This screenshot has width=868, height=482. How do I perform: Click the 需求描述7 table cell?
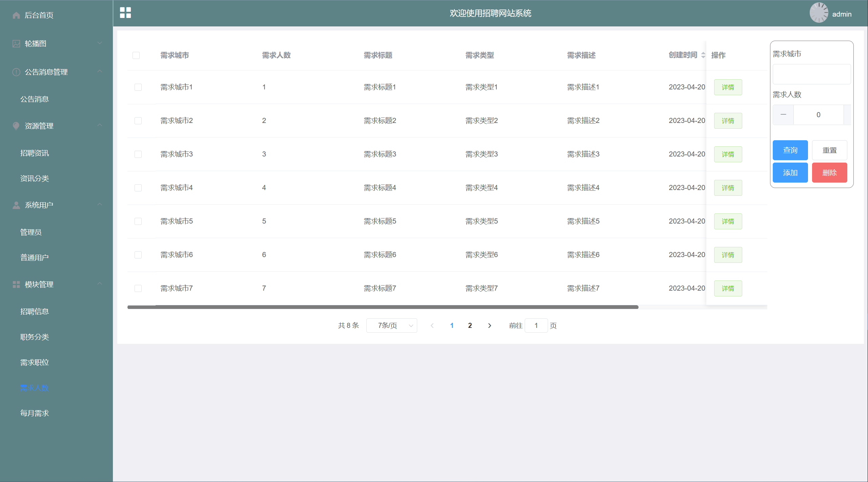(x=583, y=289)
